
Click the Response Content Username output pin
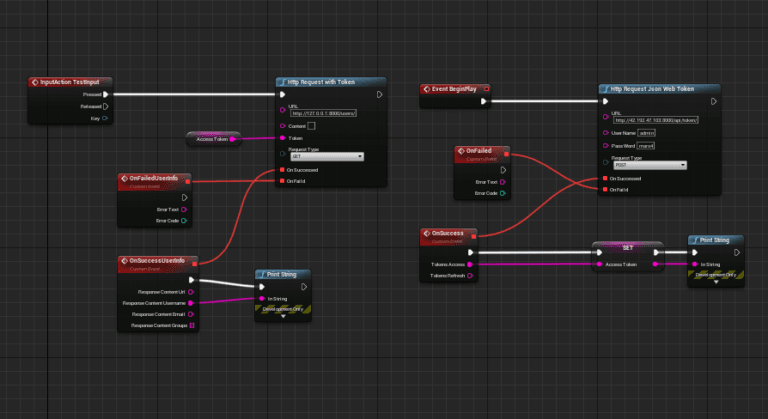[191, 303]
